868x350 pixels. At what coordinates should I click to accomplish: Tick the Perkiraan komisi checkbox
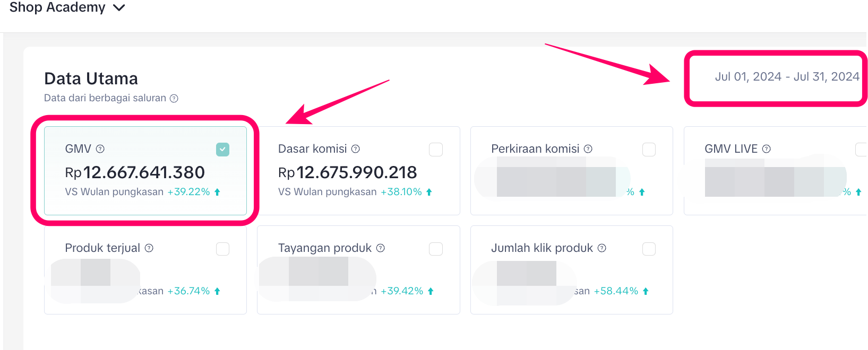(x=649, y=150)
